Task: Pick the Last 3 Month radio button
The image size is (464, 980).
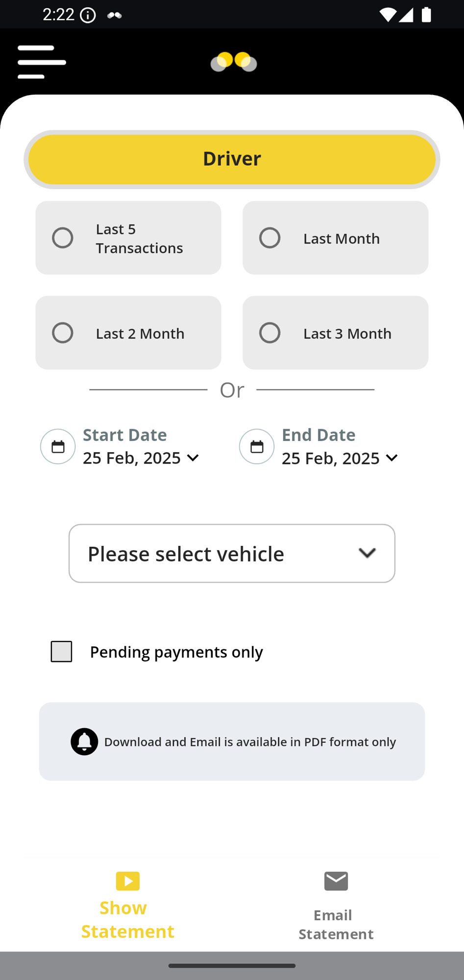Action: [x=270, y=333]
